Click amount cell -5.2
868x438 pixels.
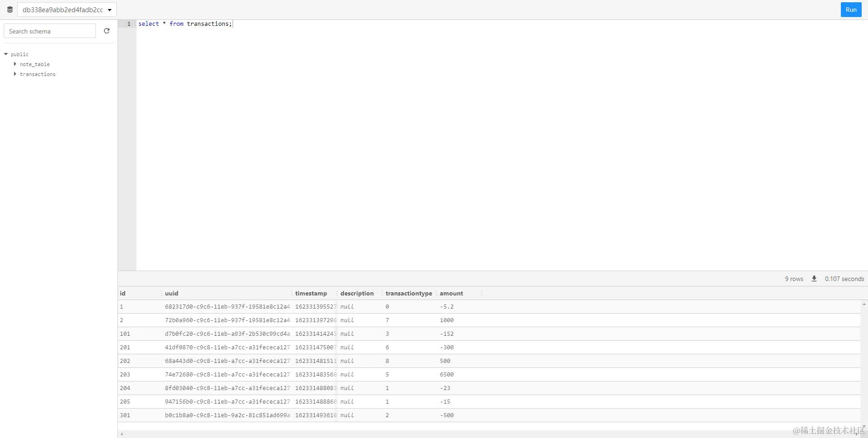click(x=447, y=307)
